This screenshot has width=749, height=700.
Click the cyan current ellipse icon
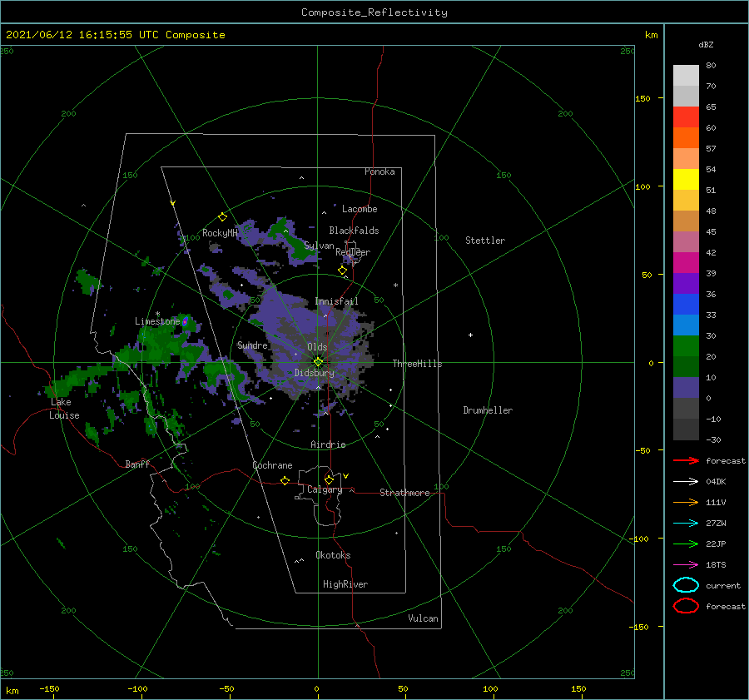[x=686, y=585]
